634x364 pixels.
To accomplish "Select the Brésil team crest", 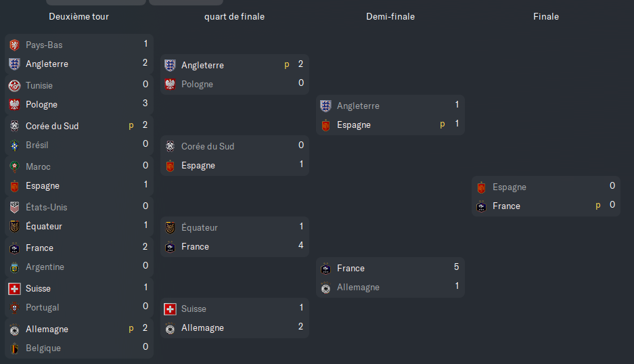I will click(x=14, y=145).
